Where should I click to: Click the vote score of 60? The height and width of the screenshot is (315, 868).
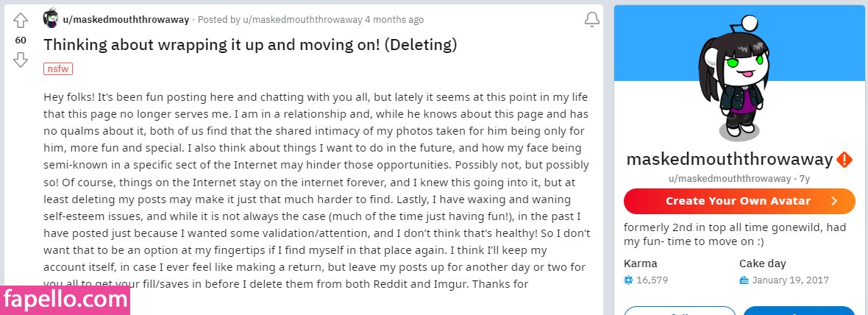[x=21, y=40]
